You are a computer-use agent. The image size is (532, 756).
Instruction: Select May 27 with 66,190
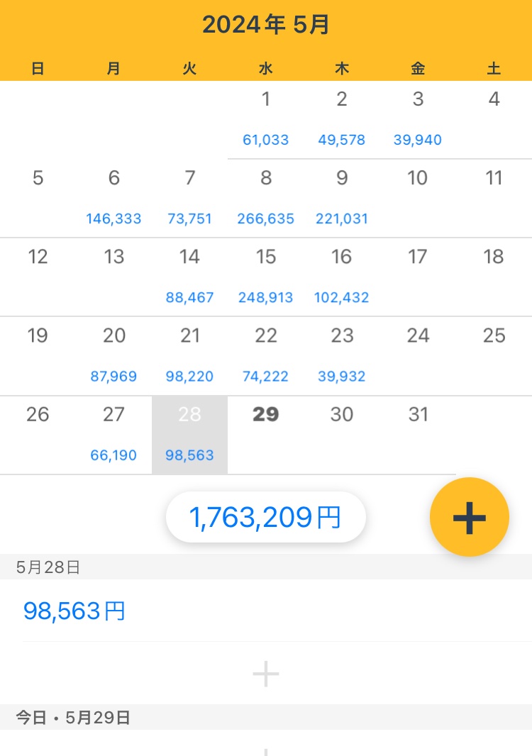(113, 435)
